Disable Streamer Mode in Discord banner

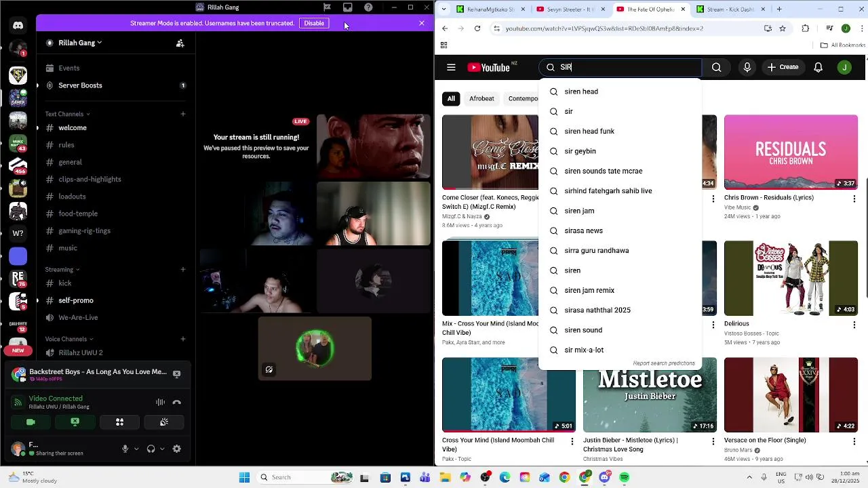click(314, 23)
